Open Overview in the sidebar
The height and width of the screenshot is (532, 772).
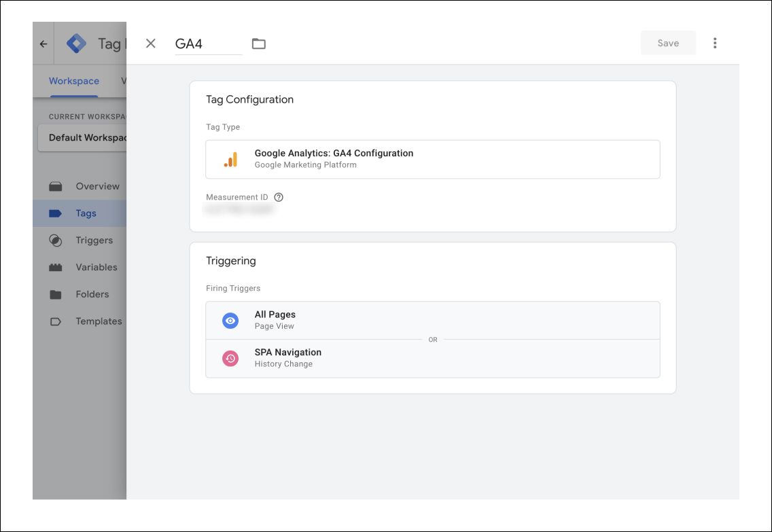coord(80,186)
